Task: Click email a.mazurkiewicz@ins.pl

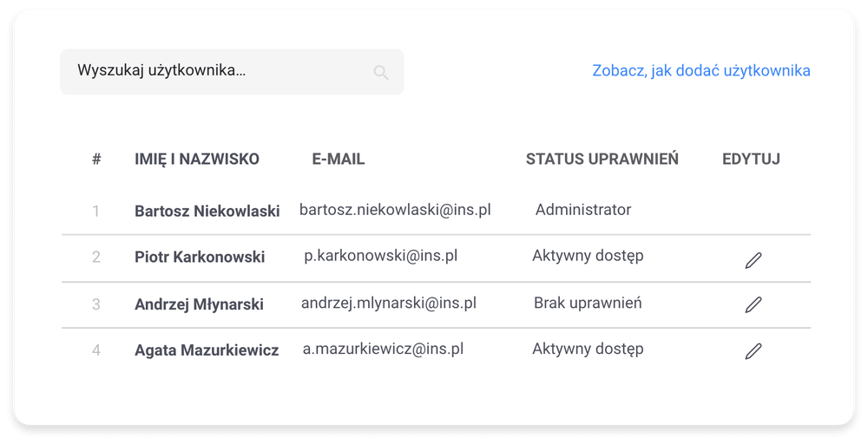Action: (x=383, y=349)
